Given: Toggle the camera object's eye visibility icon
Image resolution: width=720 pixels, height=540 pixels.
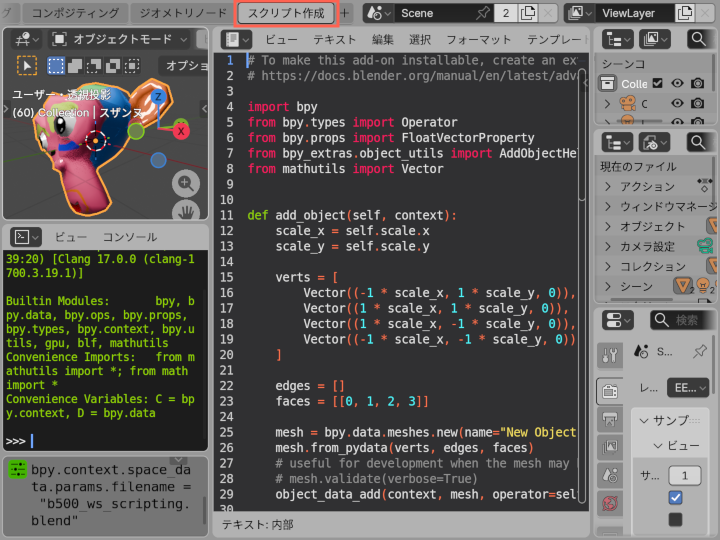Looking at the screenshot, I should point(677,103).
